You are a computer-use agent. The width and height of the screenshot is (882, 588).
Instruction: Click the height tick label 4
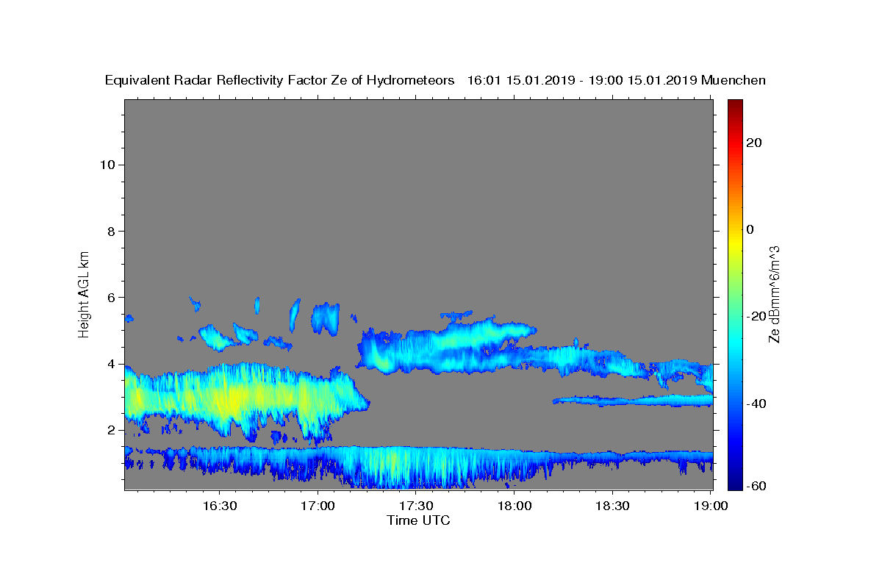pyautogui.click(x=112, y=363)
